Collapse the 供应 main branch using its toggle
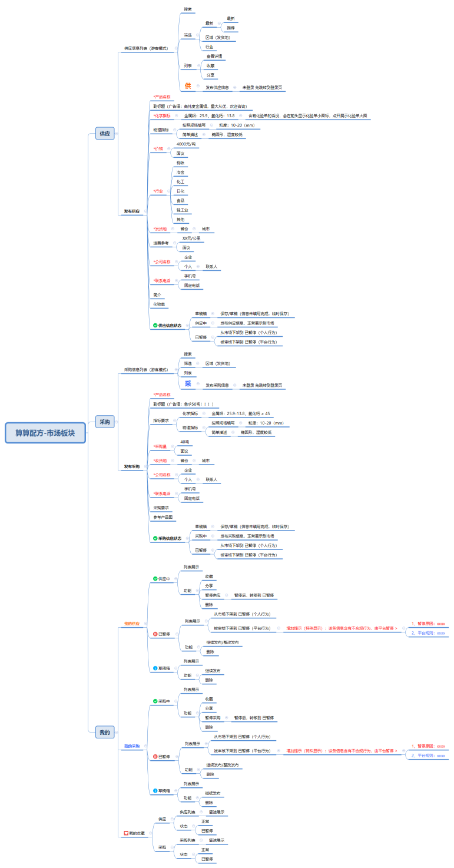The image size is (454, 868). tap(117, 134)
